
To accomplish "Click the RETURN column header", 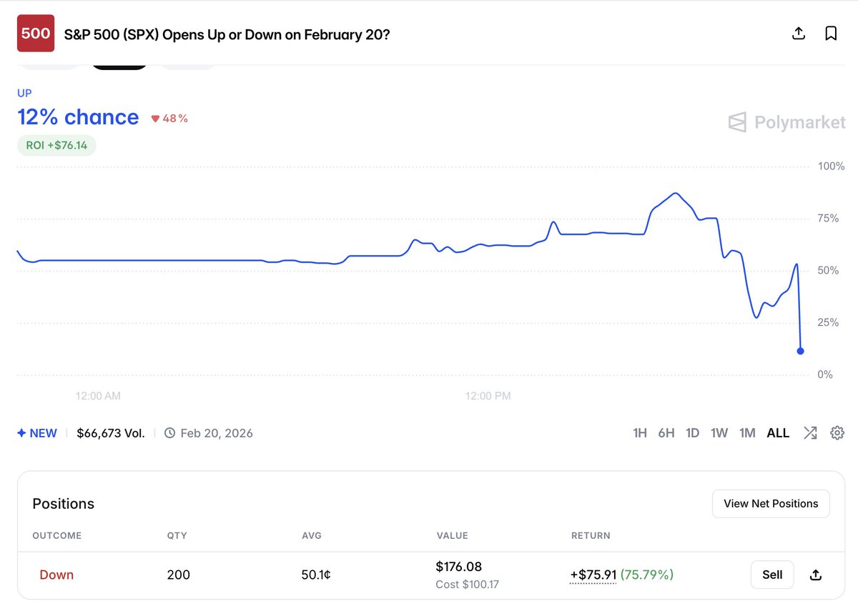I will [x=591, y=535].
